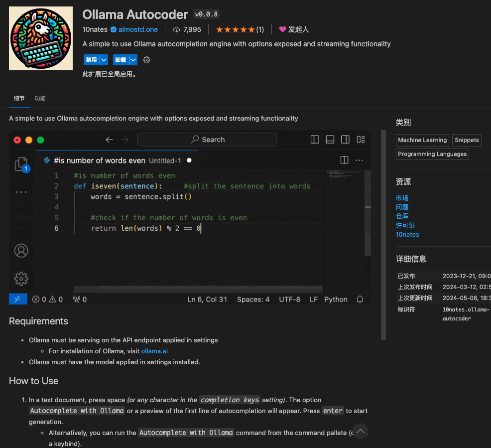This screenshot has height=448, width=491.
Task: Open the 市场 resource link
Action: pyautogui.click(x=402, y=198)
